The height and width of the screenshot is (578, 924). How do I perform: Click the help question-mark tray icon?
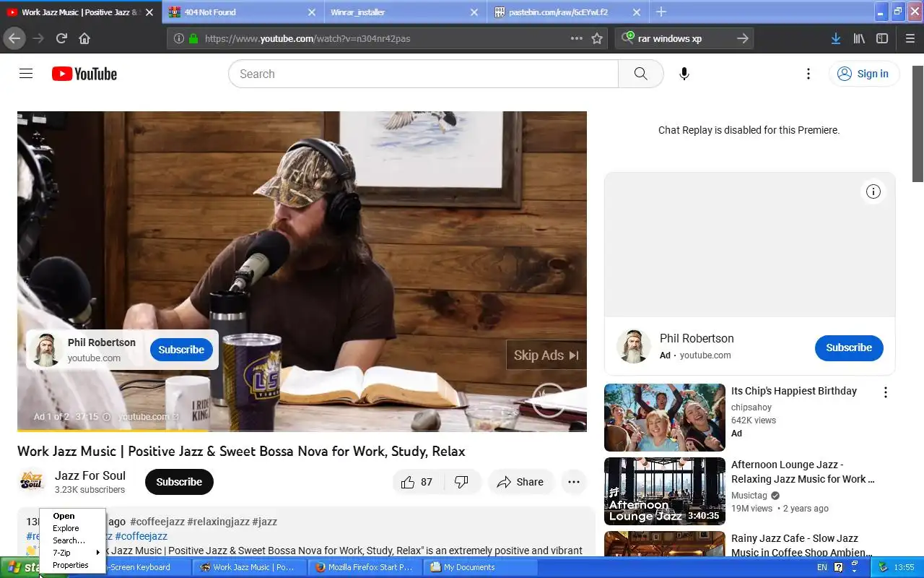click(838, 567)
